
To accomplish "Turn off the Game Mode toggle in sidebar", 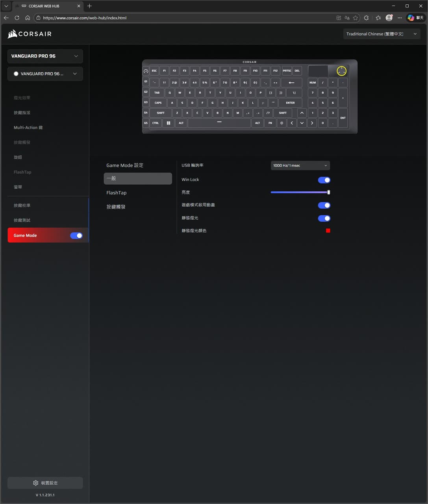I will tap(76, 235).
